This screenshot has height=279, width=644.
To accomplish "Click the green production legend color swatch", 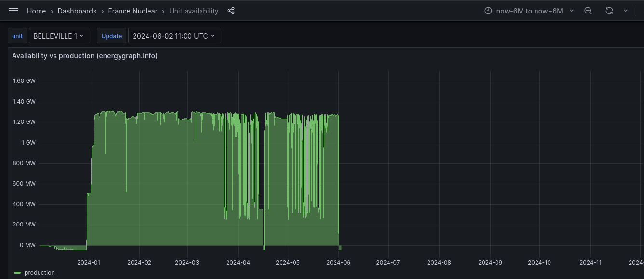I will click(17, 273).
